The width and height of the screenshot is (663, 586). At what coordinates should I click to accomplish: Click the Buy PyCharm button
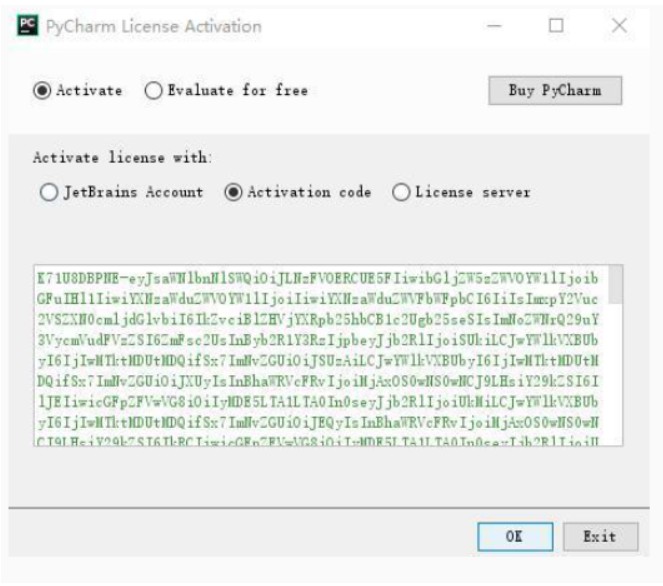click(555, 90)
